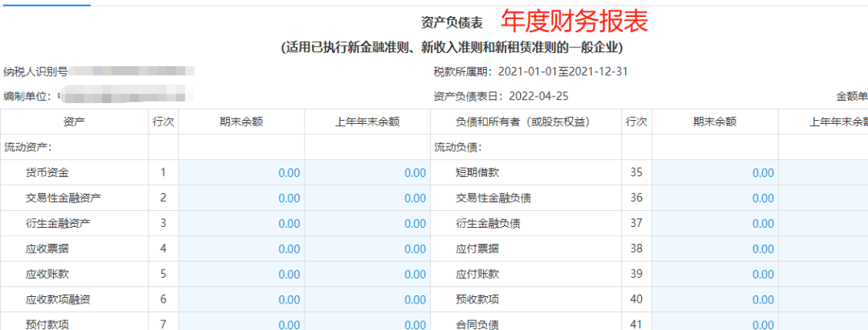Click 衍生金融负债 期末余额 value cell

click(714, 224)
